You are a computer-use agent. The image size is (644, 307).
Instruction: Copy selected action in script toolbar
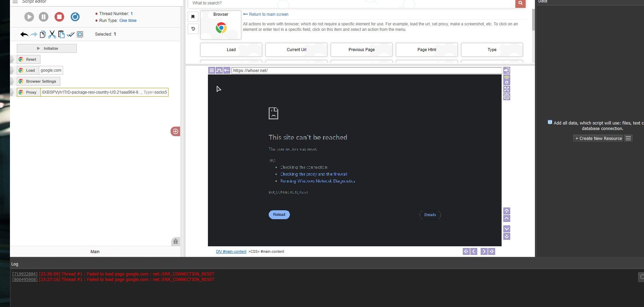[x=43, y=34]
